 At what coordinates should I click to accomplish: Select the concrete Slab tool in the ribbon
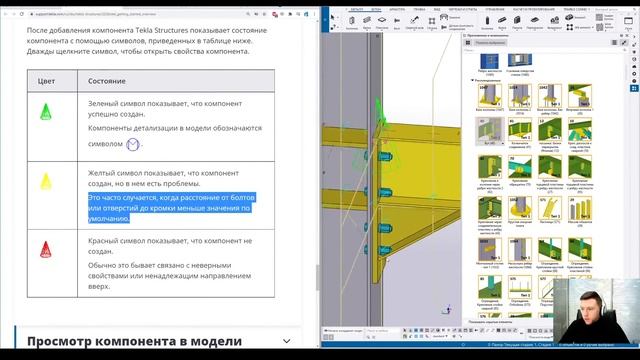coord(535,22)
